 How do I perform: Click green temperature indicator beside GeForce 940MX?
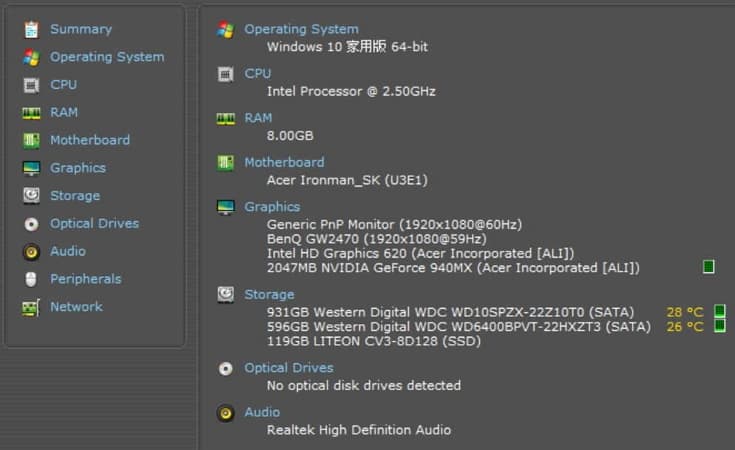point(709,267)
